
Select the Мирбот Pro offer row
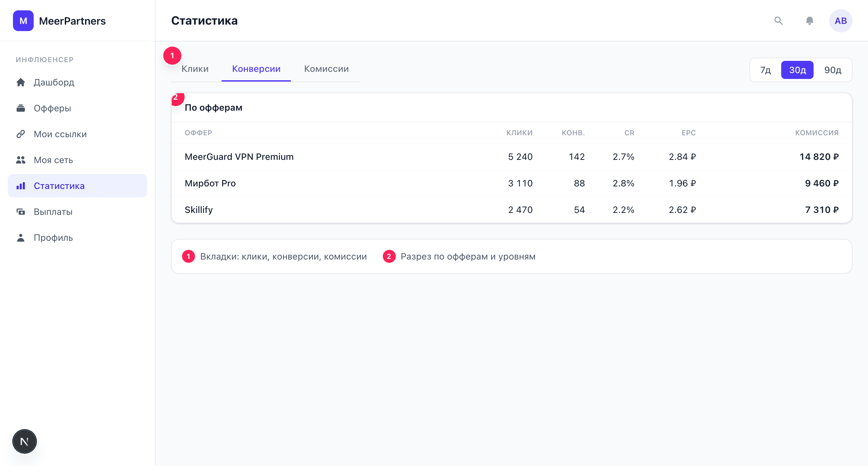pyautogui.click(x=511, y=183)
